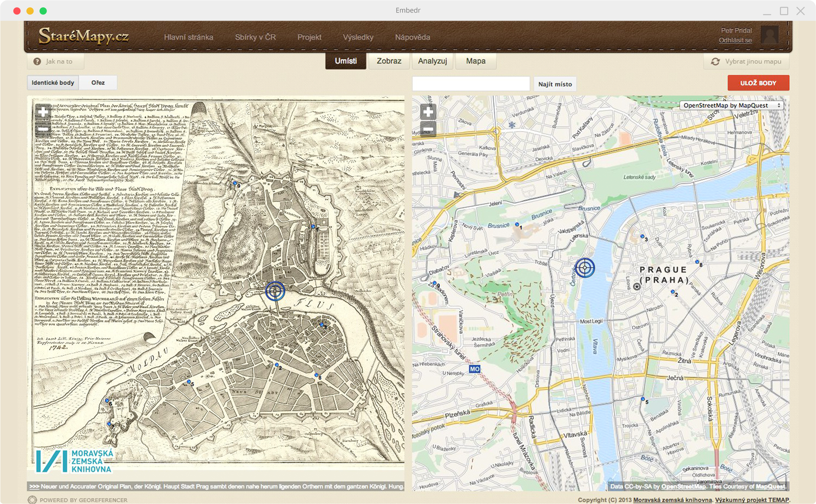Screen dimensions: 816x504
Task: Select control point 3 on the old map
Action: coord(322,325)
